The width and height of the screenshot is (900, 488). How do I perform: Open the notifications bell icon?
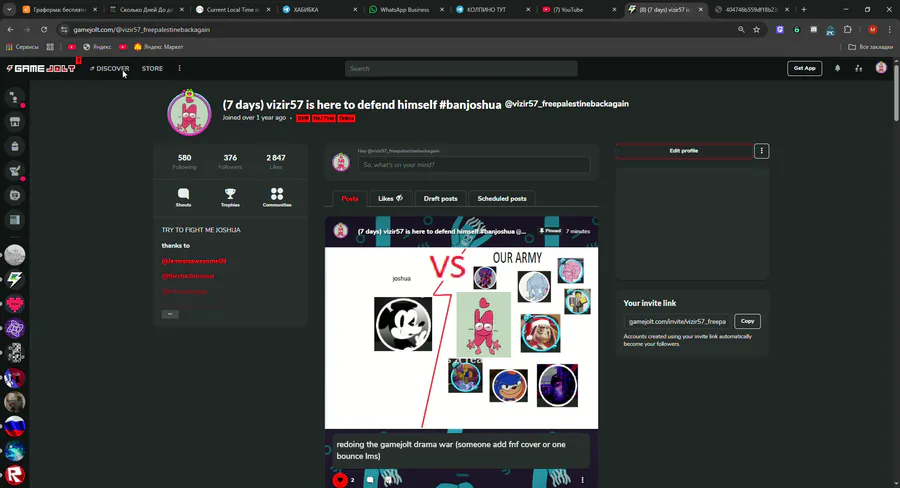pyautogui.click(x=837, y=68)
